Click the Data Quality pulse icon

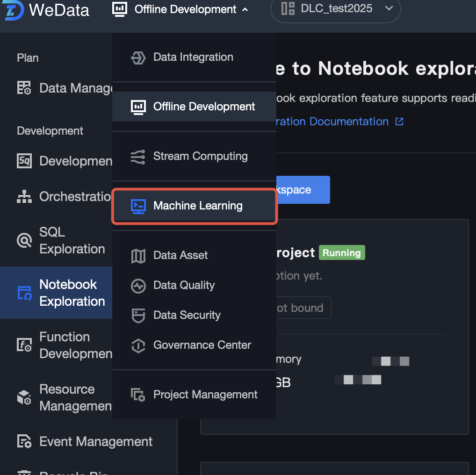138,286
